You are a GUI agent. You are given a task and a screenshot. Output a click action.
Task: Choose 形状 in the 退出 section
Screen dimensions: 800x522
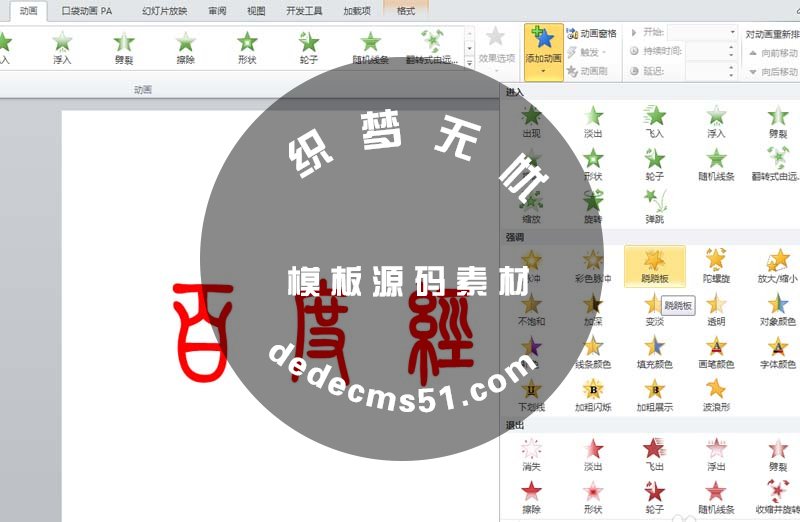(x=593, y=497)
